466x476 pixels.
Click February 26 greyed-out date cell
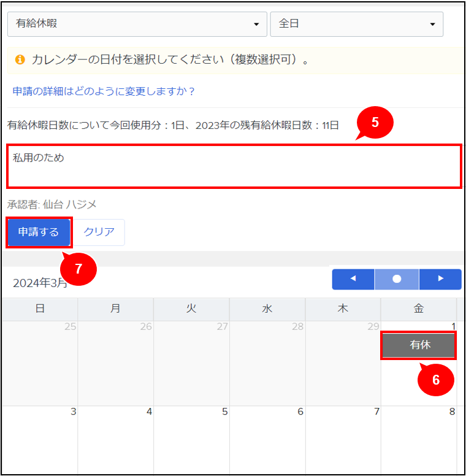(x=115, y=362)
